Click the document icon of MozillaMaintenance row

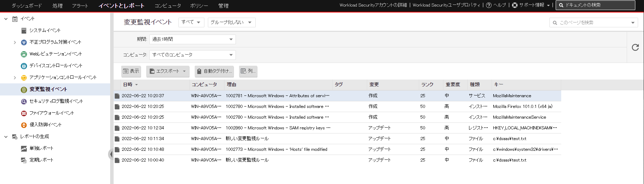pyautogui.click(x=117, y=96)
